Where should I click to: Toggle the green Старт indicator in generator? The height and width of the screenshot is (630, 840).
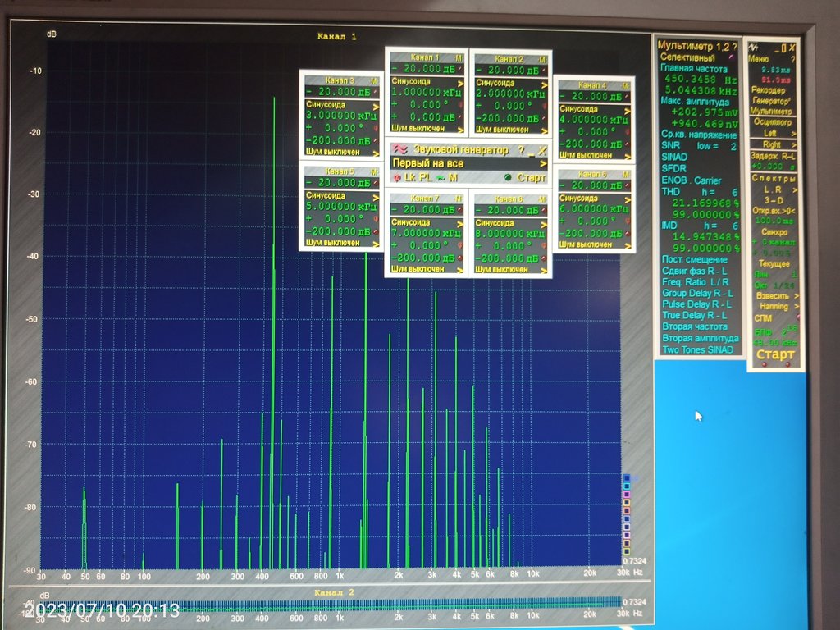click(x=508, y=177)
